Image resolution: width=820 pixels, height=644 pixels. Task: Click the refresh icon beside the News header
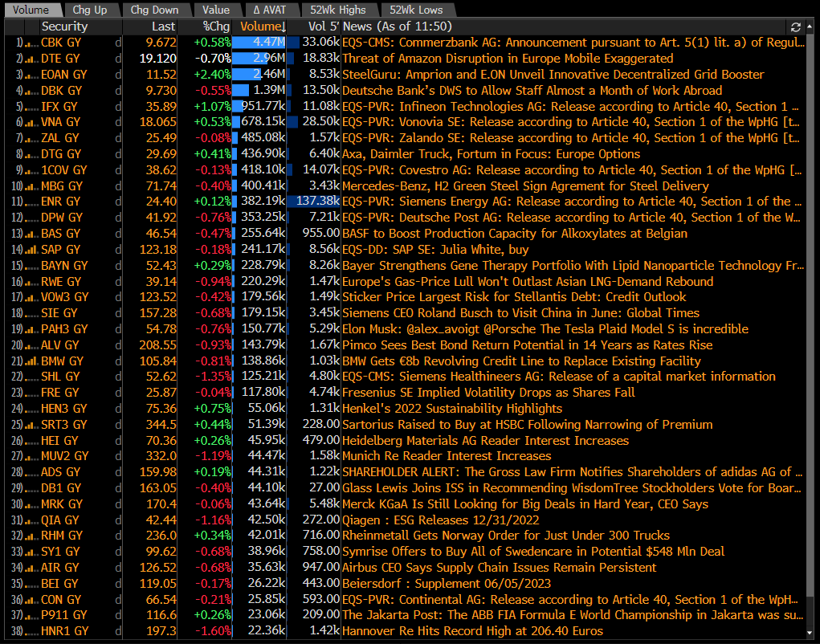coord(795,27)
